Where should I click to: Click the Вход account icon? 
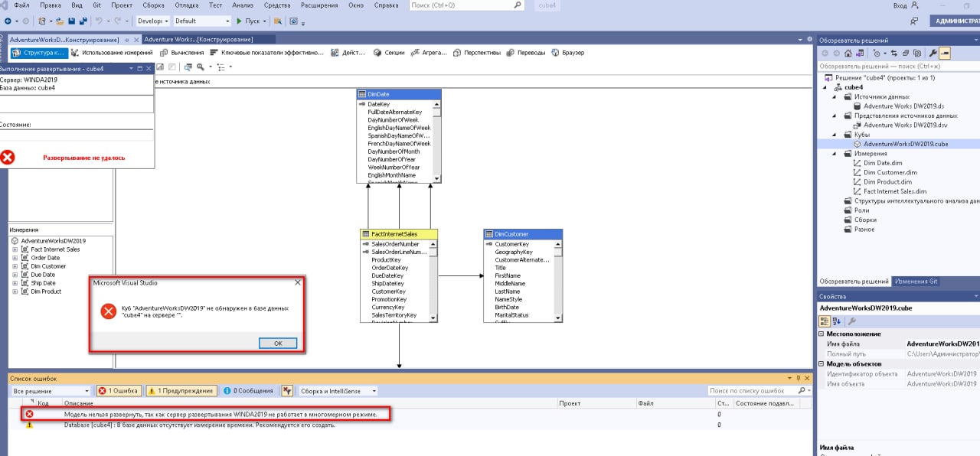pyautogui.click(x=916, y=5)
